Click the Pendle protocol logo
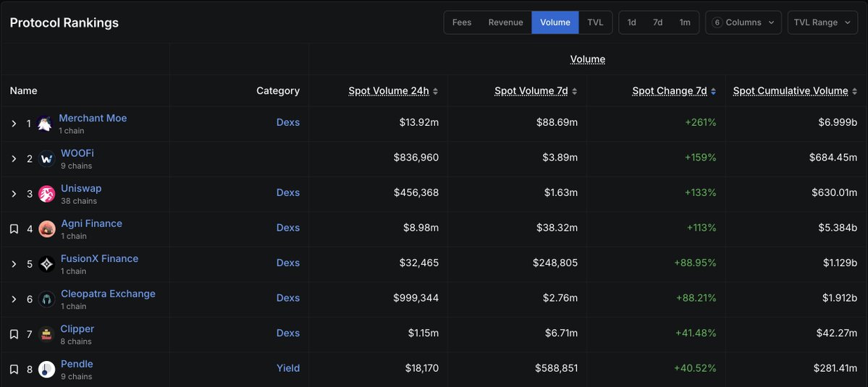Screen dimensions: 868x387 tap(46, 370)
